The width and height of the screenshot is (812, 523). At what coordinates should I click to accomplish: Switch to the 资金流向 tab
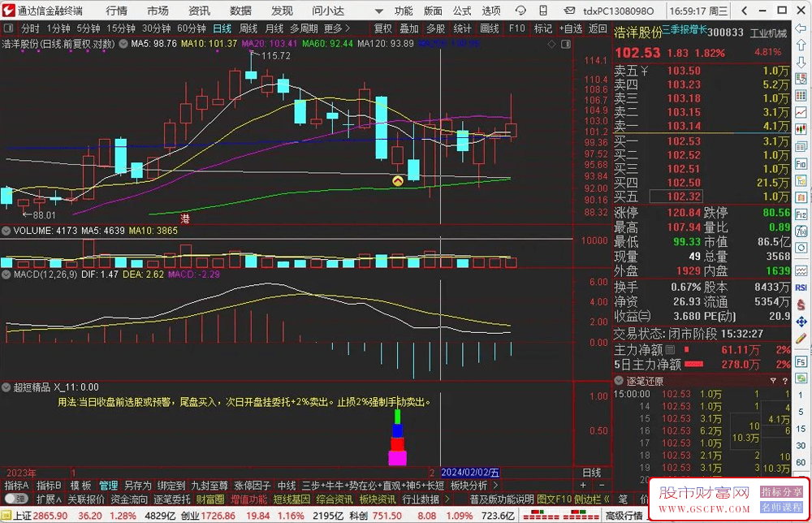tap(129, 499)
